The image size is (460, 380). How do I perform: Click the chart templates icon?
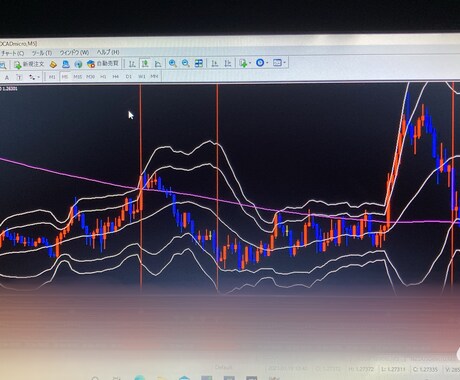tap(277, 63)
